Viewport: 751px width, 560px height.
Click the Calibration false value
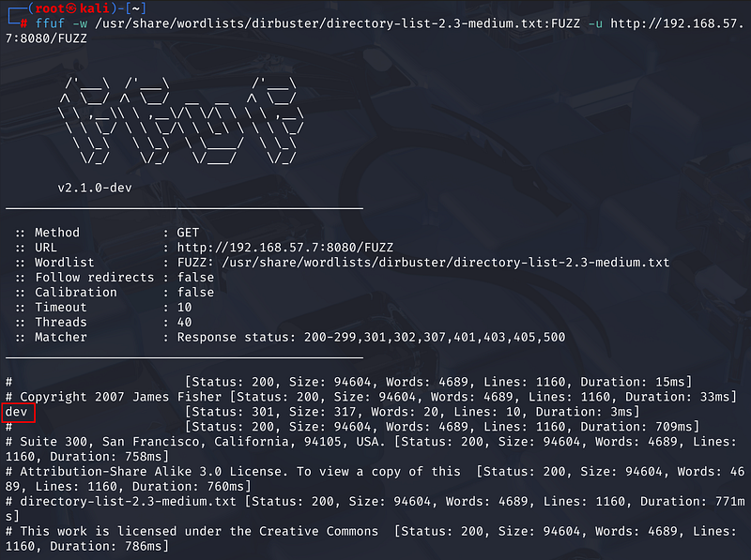tap(195, 293)
